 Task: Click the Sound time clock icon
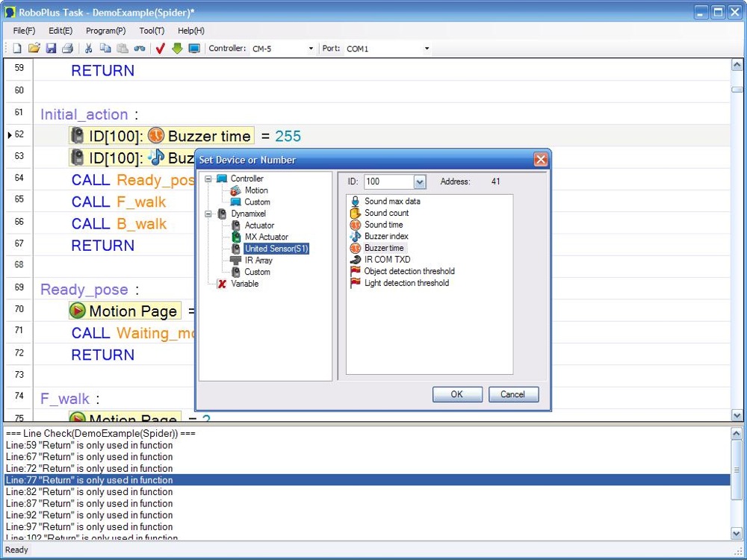coord(355,225)
